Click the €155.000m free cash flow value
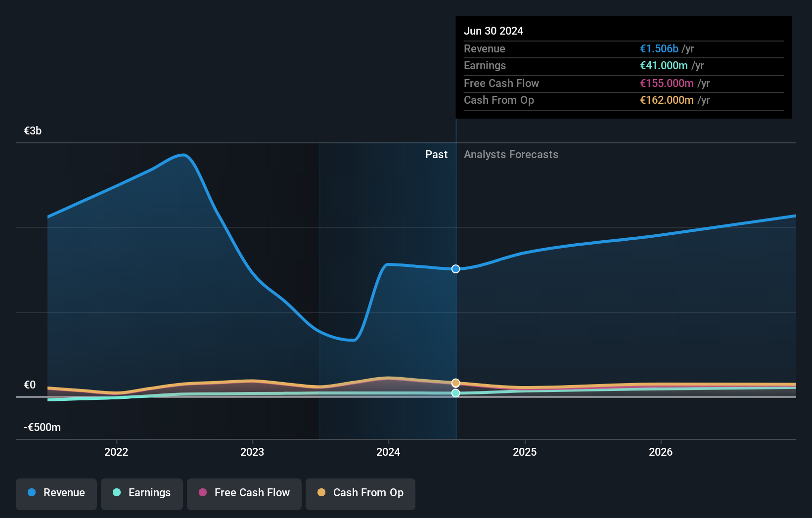The width and height of the screenshot is (812, 518). click(x=667, y=83)
